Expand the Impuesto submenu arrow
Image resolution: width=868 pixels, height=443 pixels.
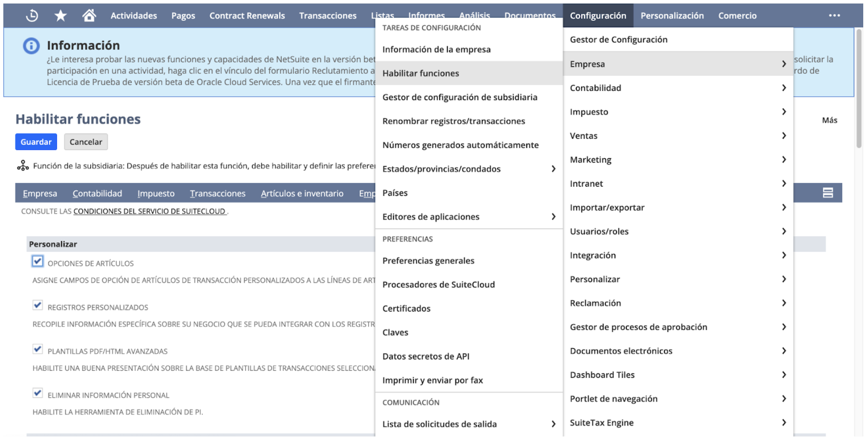pyautogui.click(x=784, y=111)
